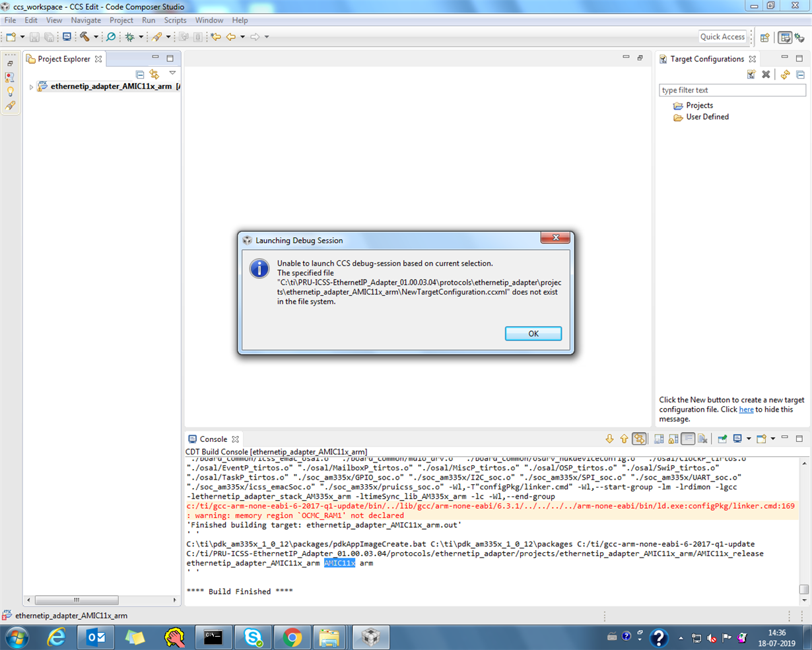The width and height of the screenshot is (812, 650).
Task: Switch to the CCS Edit perspective button
Action: pyautogui.click(x=784, y=38)
